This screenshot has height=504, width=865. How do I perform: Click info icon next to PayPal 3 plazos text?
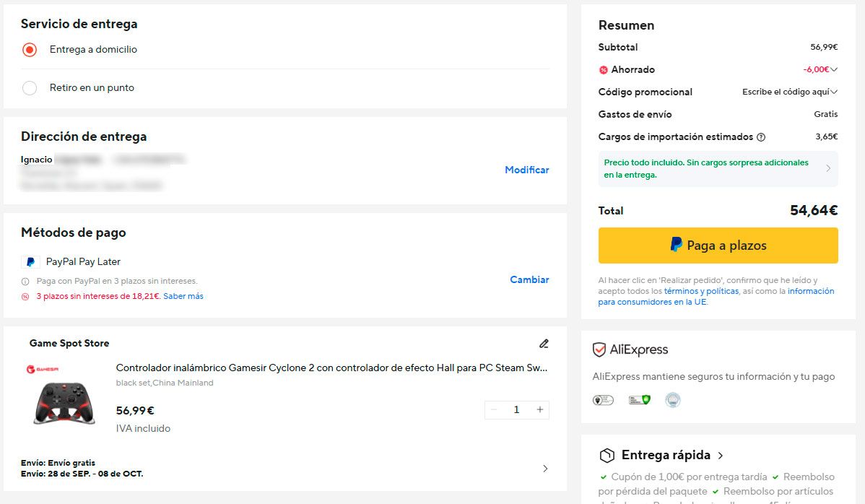point(25,281)
